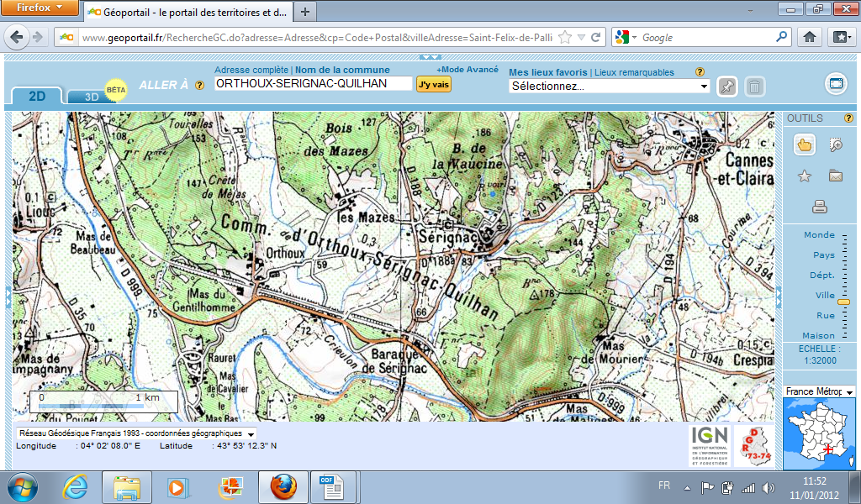
Task: Click the Google search magnifier icon
Action: pyautogui.click(x=781, y=37)
